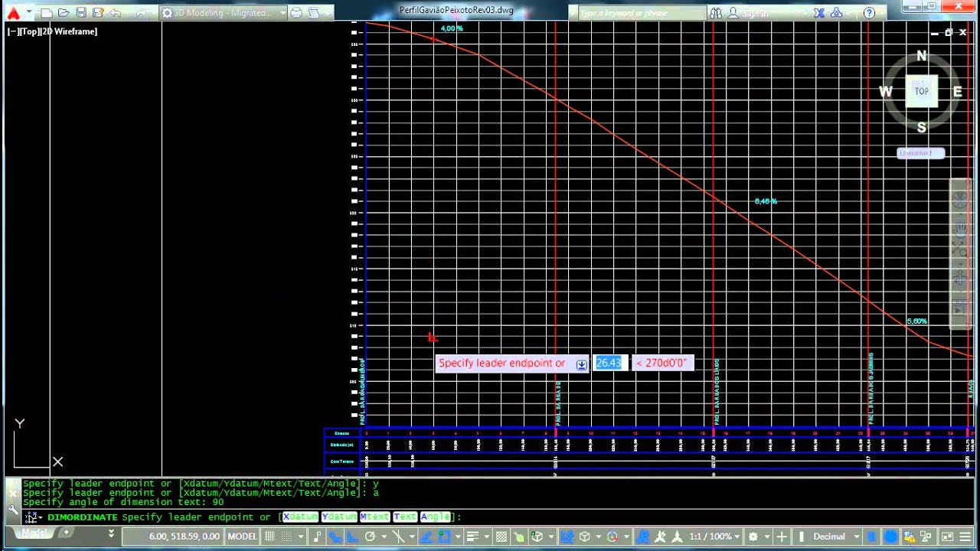980x551 pixels.
Task: Toggle Lineweight display in status bar
Action: point(473,536)
